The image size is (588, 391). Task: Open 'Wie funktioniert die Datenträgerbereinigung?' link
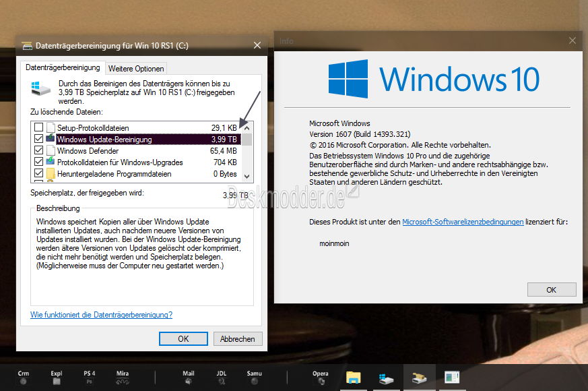coord(101,315)
